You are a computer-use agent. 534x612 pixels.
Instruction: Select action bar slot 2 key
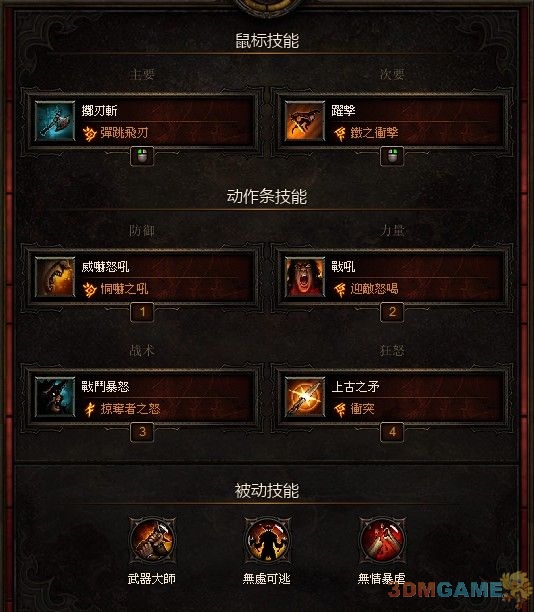(x=392, y=312)
